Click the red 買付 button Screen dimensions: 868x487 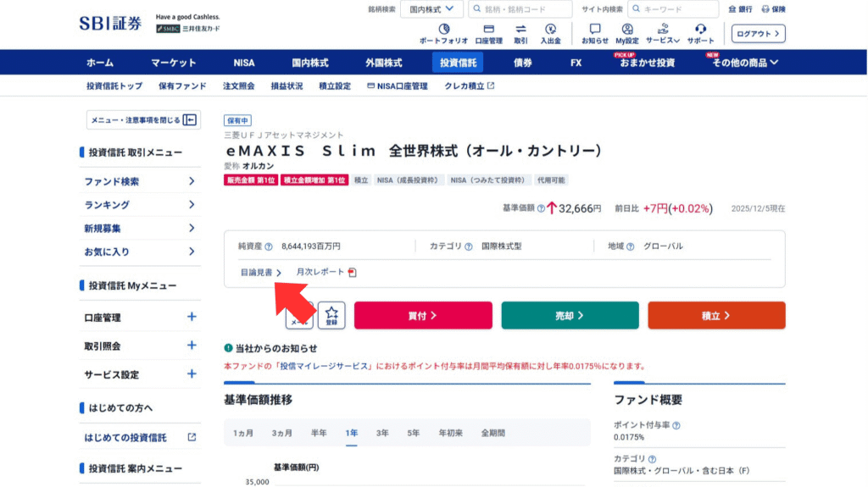(x=423, y=315)
